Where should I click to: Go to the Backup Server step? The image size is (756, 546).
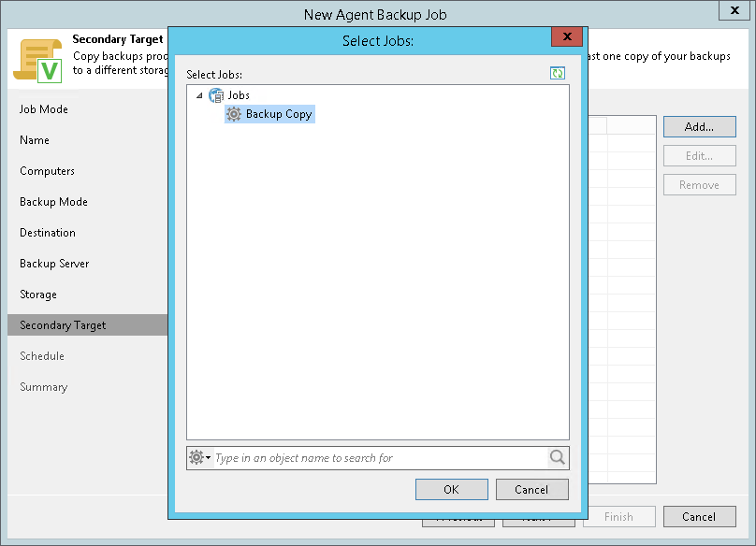(x=54, y=264)
